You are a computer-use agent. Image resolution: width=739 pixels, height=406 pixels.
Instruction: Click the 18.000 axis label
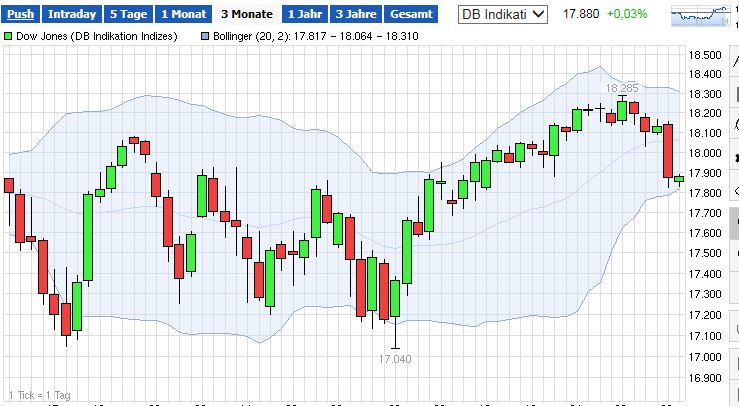[x=705, y=153]
